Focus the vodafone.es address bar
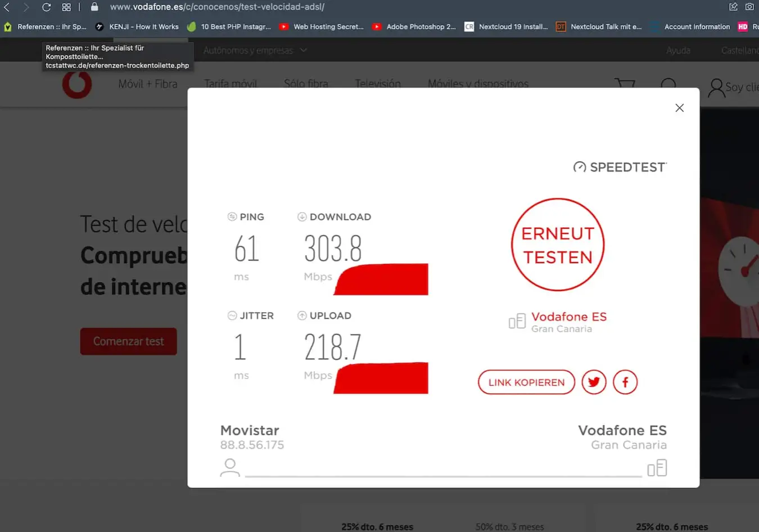 coord(217,7)
